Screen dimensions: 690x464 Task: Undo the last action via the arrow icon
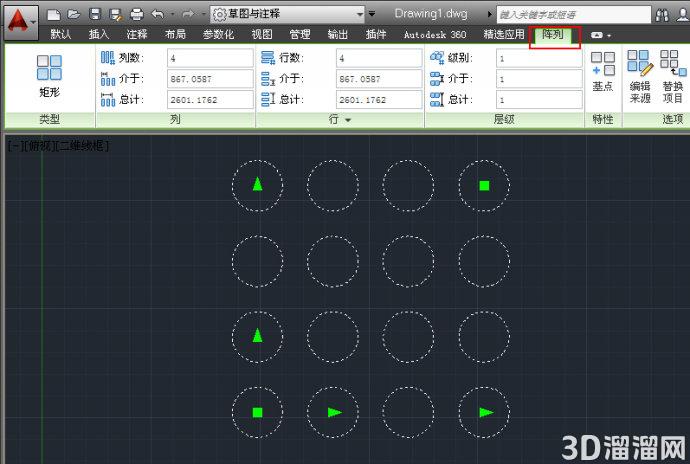157,15
